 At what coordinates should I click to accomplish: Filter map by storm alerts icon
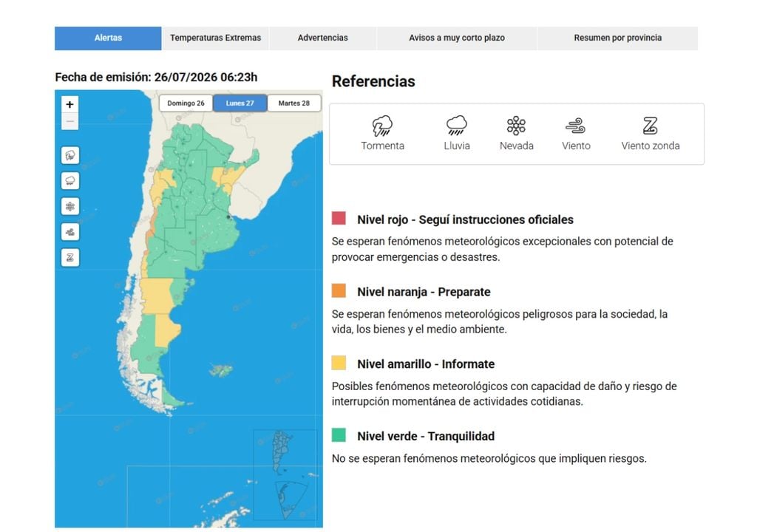[70, 155]
